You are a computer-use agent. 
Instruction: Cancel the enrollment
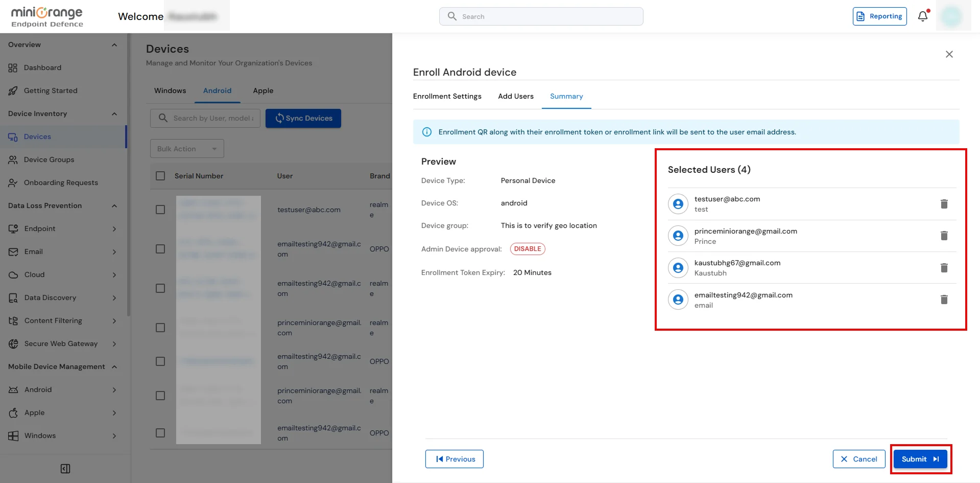point(859,459)
